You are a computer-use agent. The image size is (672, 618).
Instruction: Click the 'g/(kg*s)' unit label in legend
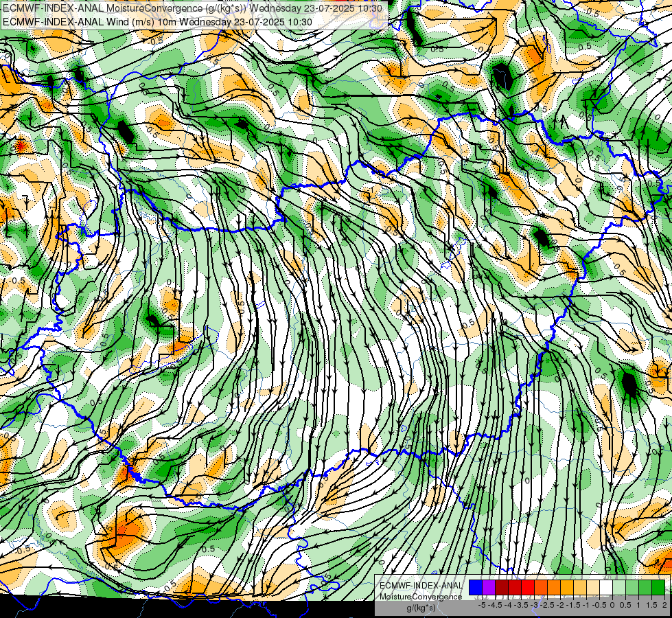coord(421,608)
